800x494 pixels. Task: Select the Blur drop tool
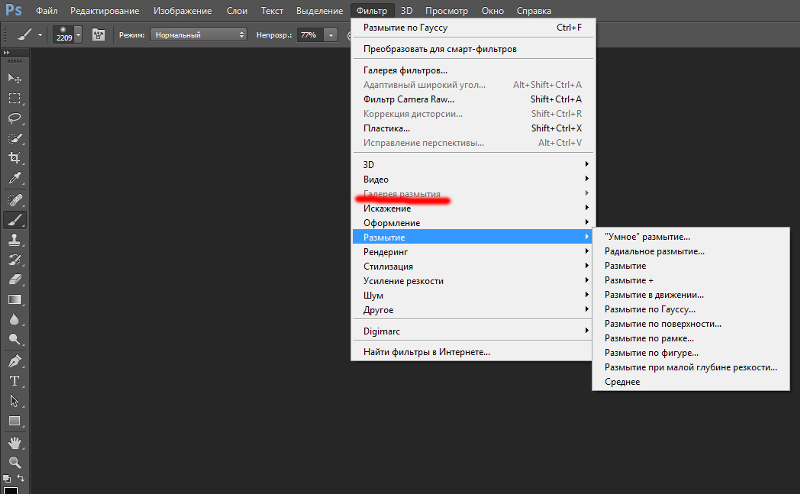[14, 319]
